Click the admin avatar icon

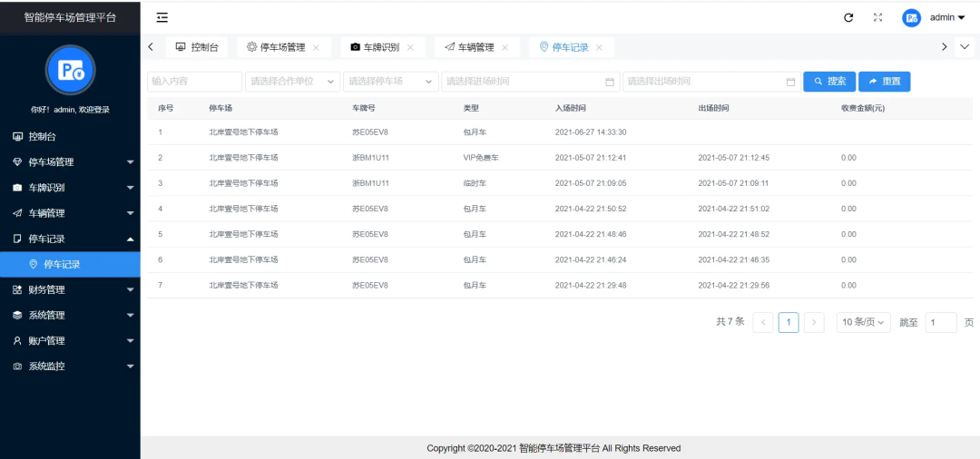click(x=911, y=17)
